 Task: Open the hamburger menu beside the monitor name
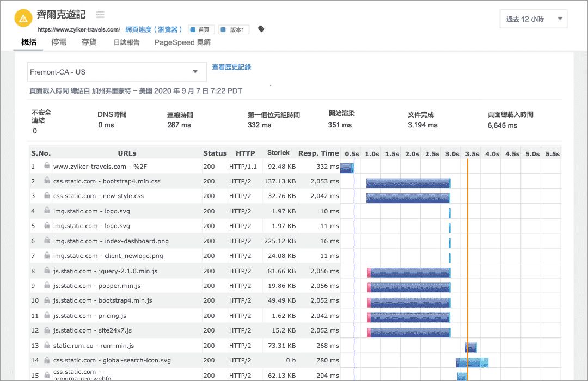tap(100, 15)
